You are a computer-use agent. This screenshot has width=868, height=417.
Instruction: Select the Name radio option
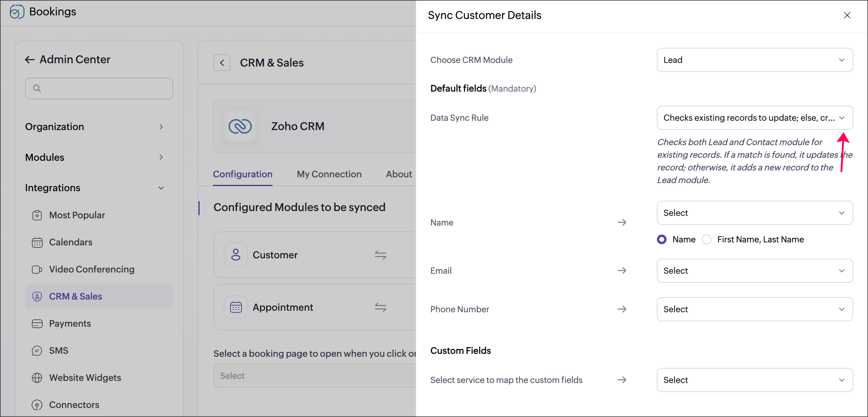coord(661,239)
